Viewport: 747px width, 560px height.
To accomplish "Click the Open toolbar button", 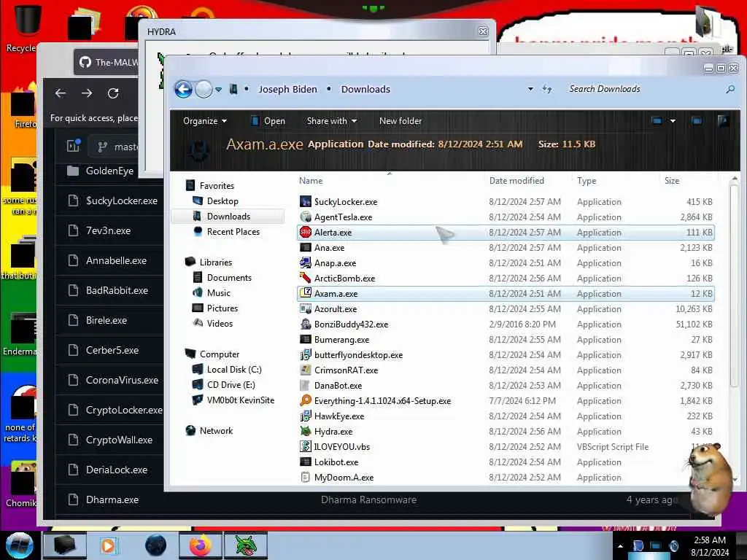I will click(x=268, y=121).
